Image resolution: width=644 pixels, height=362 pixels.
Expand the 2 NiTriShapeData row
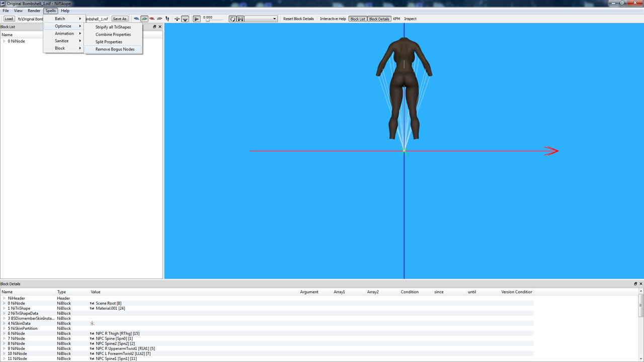4,313
